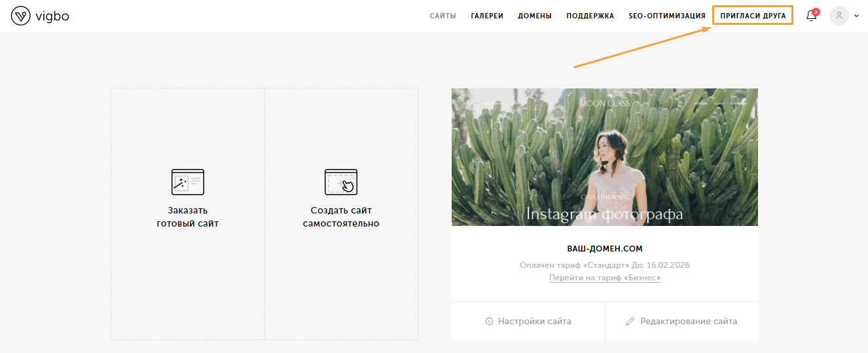Click the pencil icon for site editing
Viewport: 868px width, 353px height.
630,322
